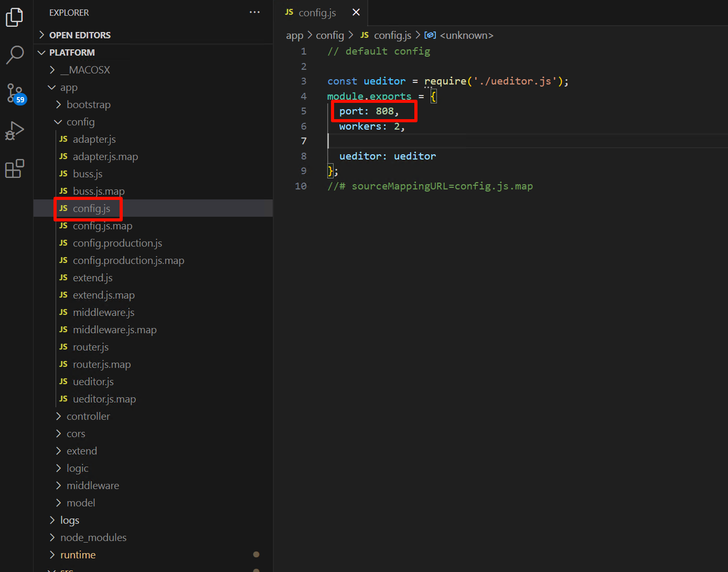Screen dimensions: 728x572
Task: Open middleware.js file
Action: (x=153, y=312)
